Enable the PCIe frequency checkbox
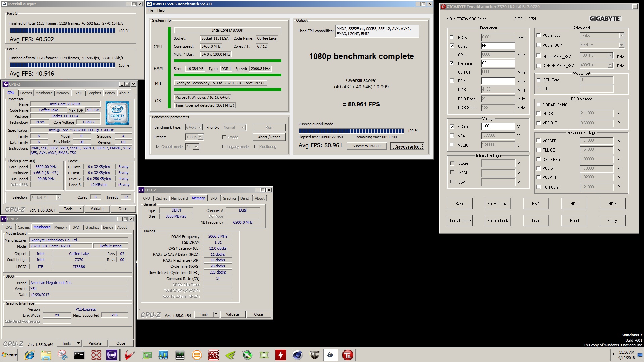 pos(452,81)
